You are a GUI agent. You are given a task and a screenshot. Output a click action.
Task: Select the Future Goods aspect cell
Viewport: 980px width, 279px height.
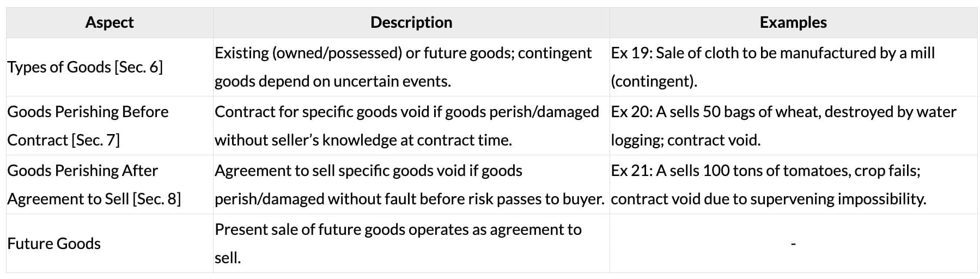[x=54, y=244]
